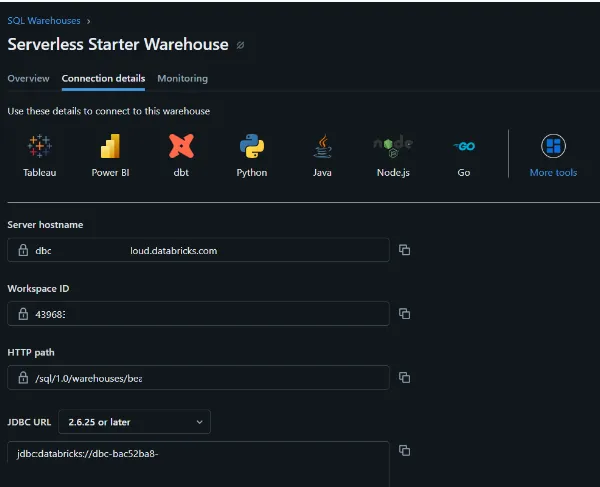
Task: Click lock icon in Server hostname field
Action: click(x=23, y=250)
